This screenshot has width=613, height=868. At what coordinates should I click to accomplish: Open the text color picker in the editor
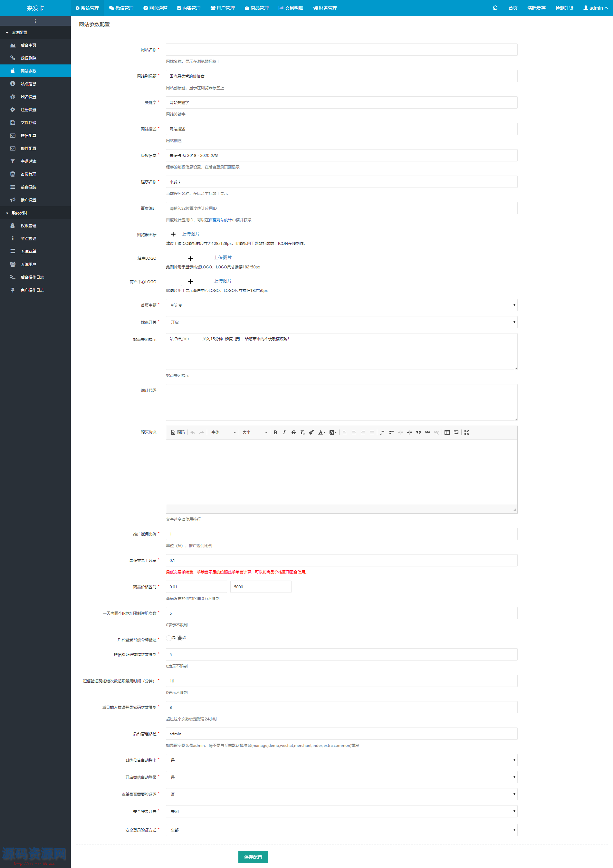(x=321, y=432)
